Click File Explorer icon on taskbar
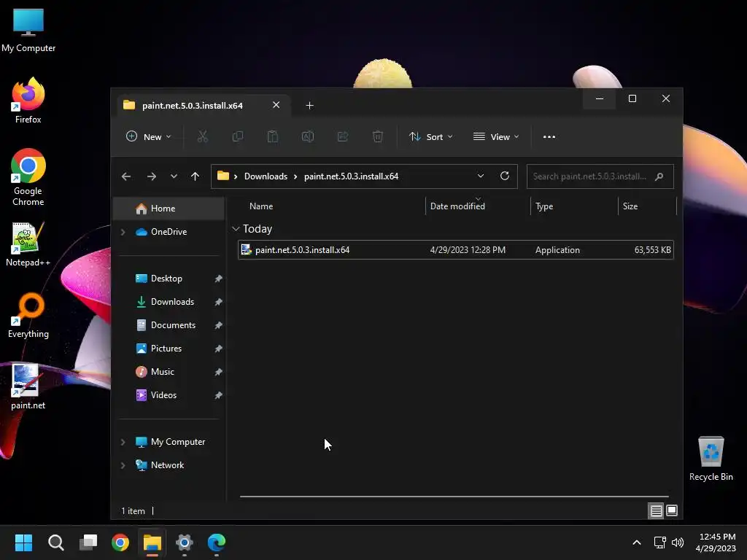The image size is (747, 560). [152, 542]
